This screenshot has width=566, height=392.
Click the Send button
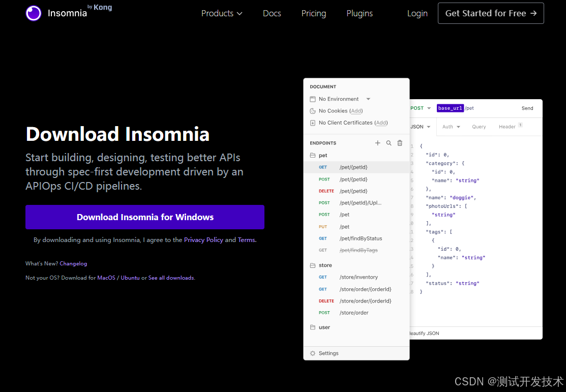point(527,108)
